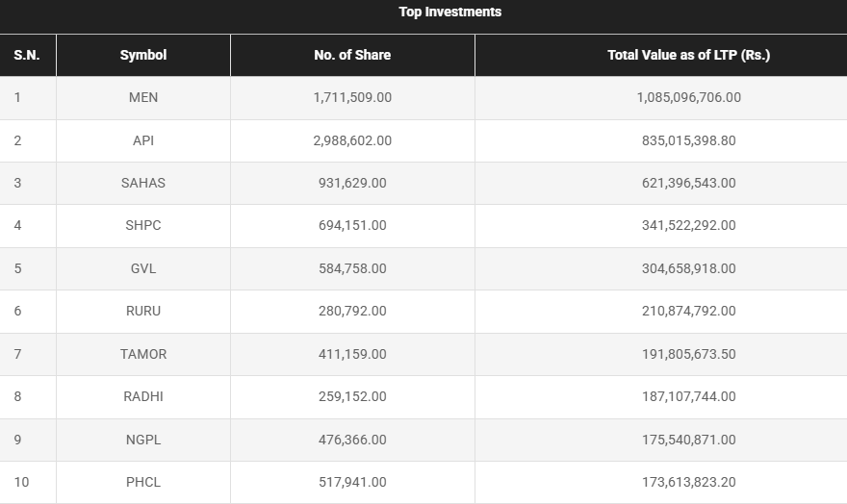Click the Top Investments table title

coord(450,13)
